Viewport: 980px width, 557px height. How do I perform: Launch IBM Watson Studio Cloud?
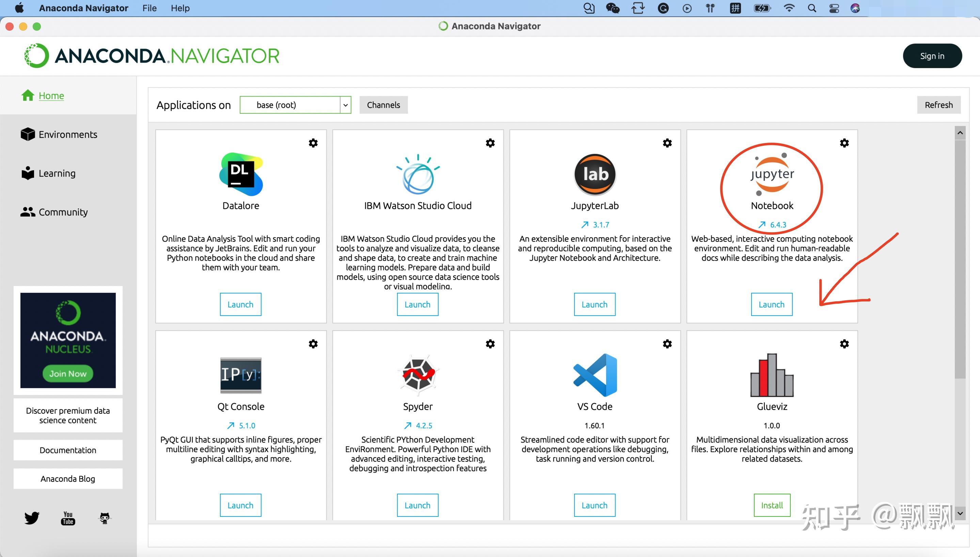pyautogui.click(x=418, y=304)
